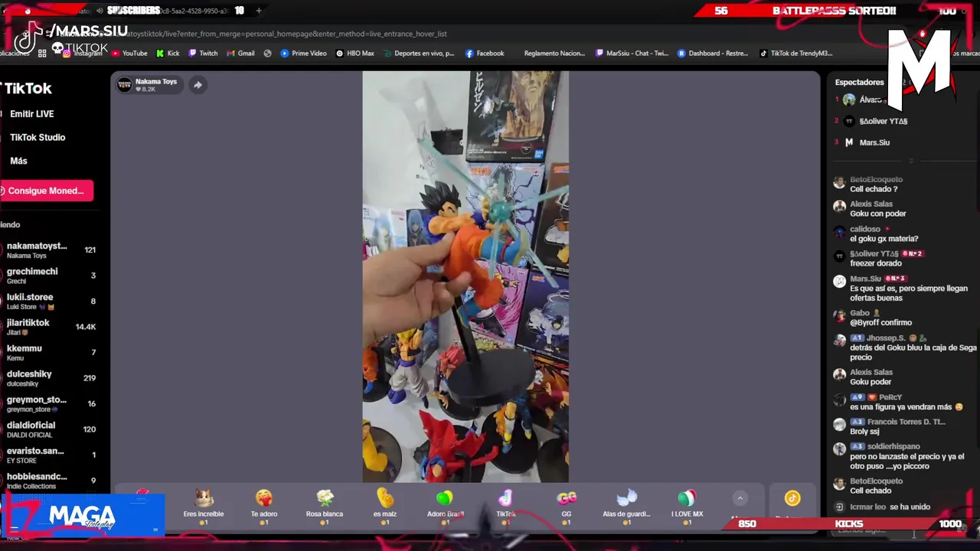The width and height of the screenshot is (980, 551).
Task: Open nakamatoyst... live channel
Action: coord(51,250)
